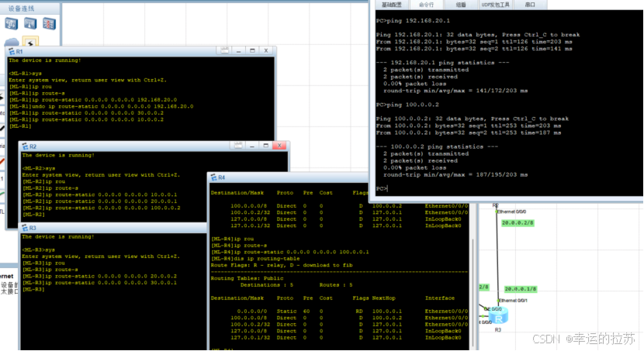Click '100.0.0.2 ping statistics' line
This screenshot has width=644, height=351.
click(437, 146)
